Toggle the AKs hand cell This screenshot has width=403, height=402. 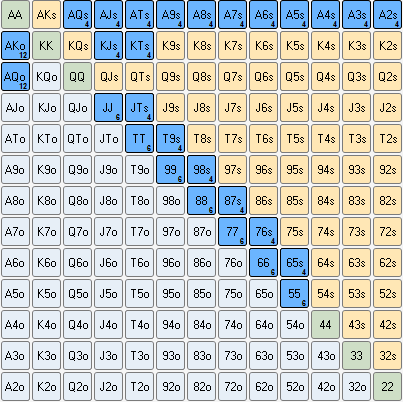(46, 15)
